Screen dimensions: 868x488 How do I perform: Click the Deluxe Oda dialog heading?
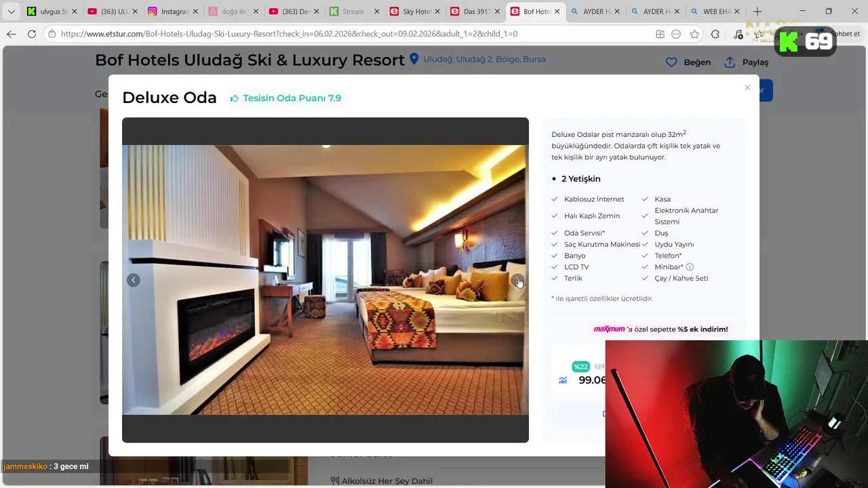170,98
